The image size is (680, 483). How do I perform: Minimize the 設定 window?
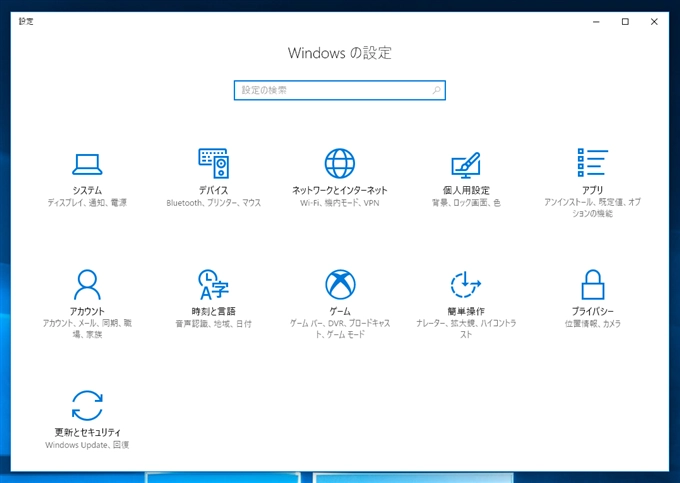[x=596, y=22]
